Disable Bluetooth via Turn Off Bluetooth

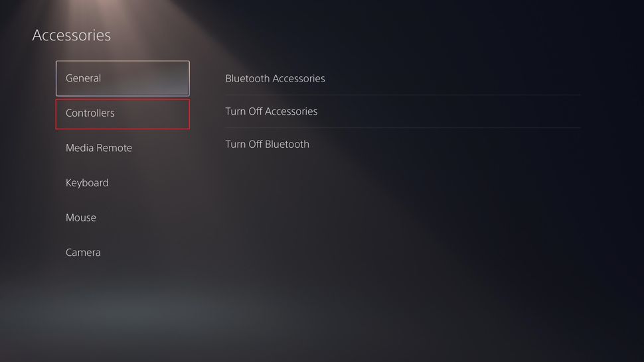tap(267, 144)
